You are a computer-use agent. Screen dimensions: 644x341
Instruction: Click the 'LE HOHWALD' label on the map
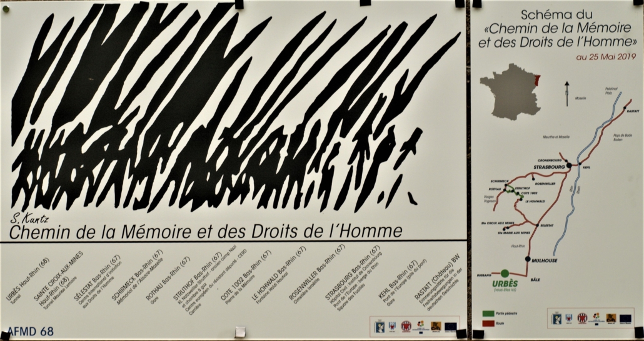(535, 202)
